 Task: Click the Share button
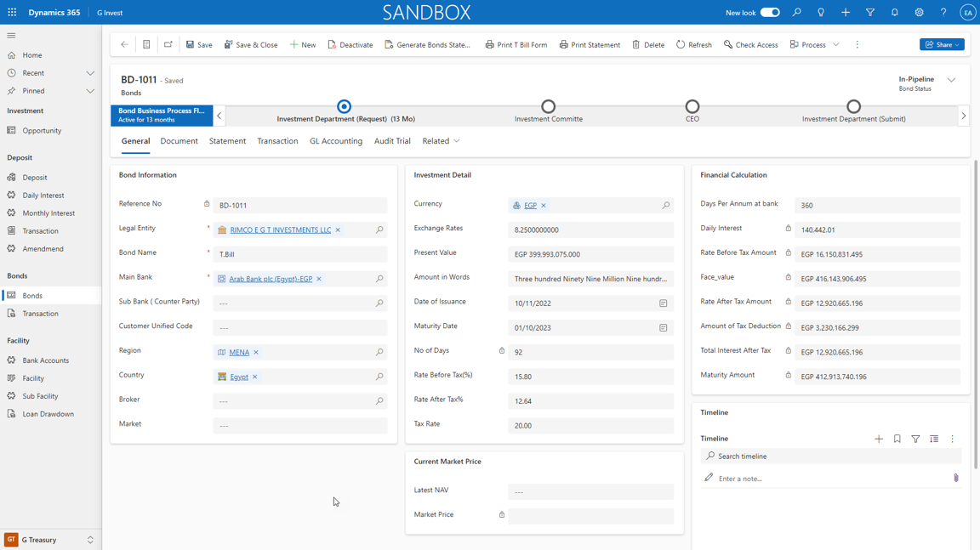pyautogui.click(x=942, y=45)
